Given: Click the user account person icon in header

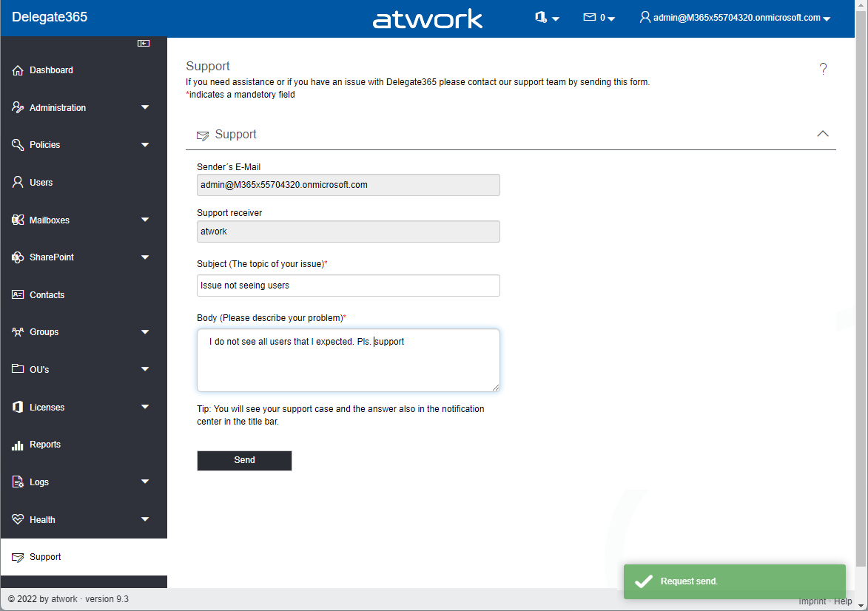Looking at the screenshot, I should pyautogui.click(x=645, y=17).
